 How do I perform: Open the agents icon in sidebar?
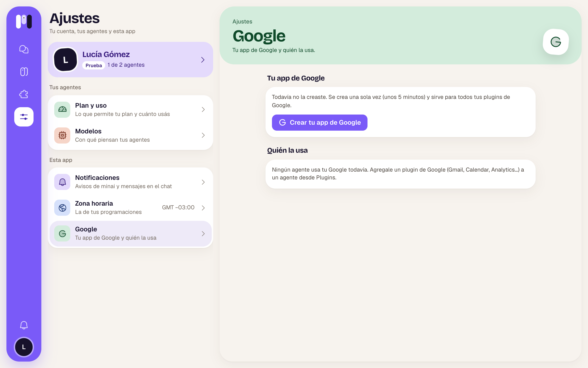(24, 72)
